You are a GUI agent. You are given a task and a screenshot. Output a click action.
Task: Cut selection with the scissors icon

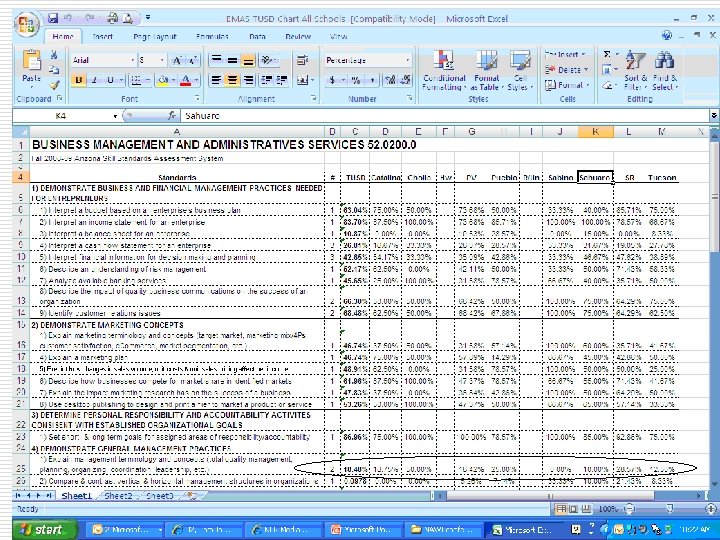pyautogui.click(x=54, y=56)
